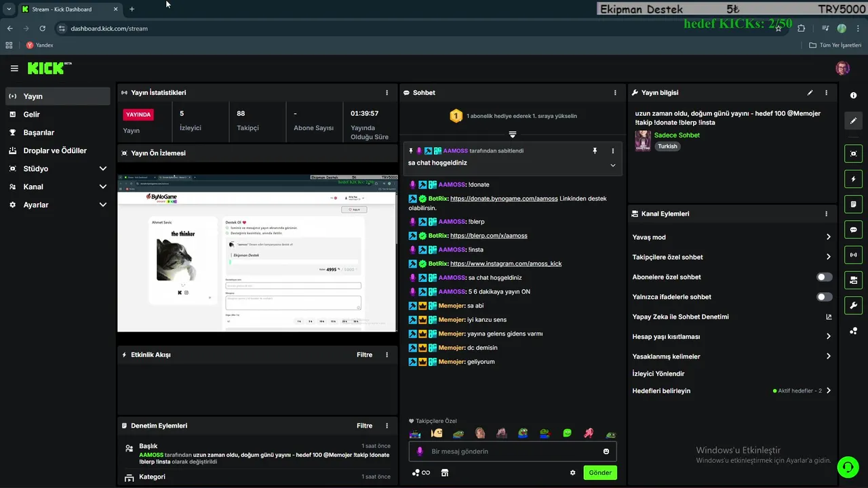Open a new browser tab
This screenshot has width=868, height=488.
click(132, 9)
